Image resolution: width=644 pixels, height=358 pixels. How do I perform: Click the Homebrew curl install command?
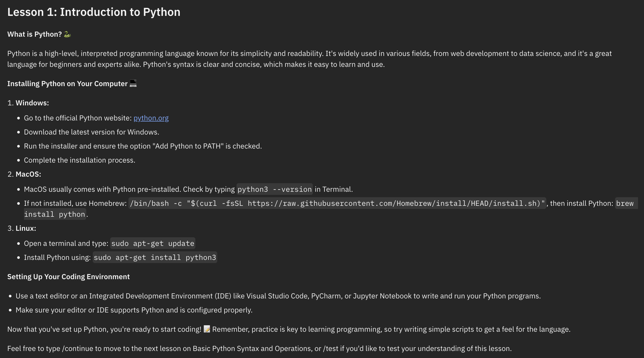coord(337,203)
